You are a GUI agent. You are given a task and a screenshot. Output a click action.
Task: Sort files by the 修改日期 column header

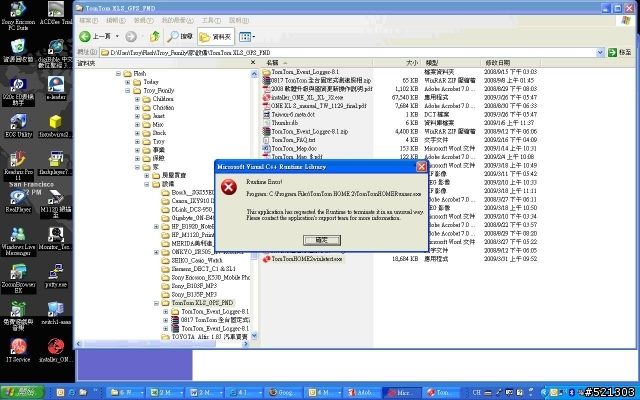(511, 63)
